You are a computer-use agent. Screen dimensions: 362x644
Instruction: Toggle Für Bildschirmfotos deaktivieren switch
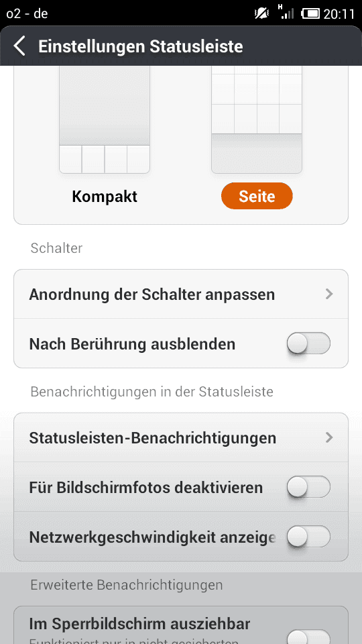[308, 487]
